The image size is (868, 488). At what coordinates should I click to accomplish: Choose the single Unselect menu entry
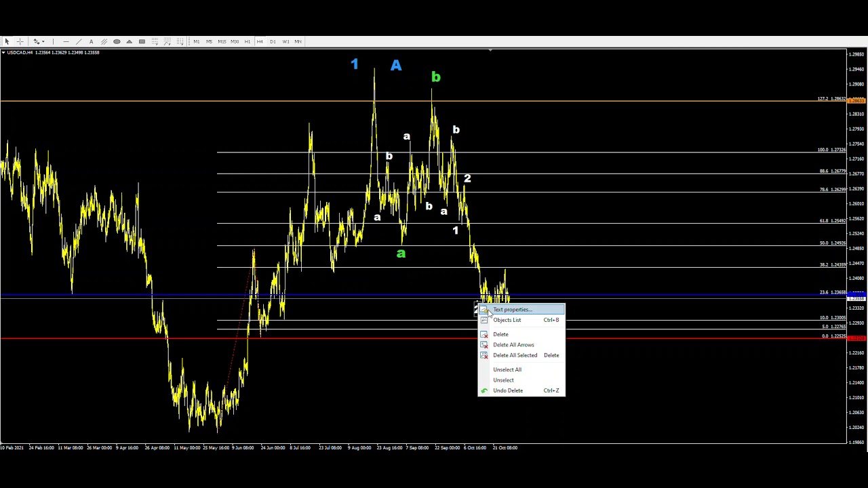pos(521,380)
